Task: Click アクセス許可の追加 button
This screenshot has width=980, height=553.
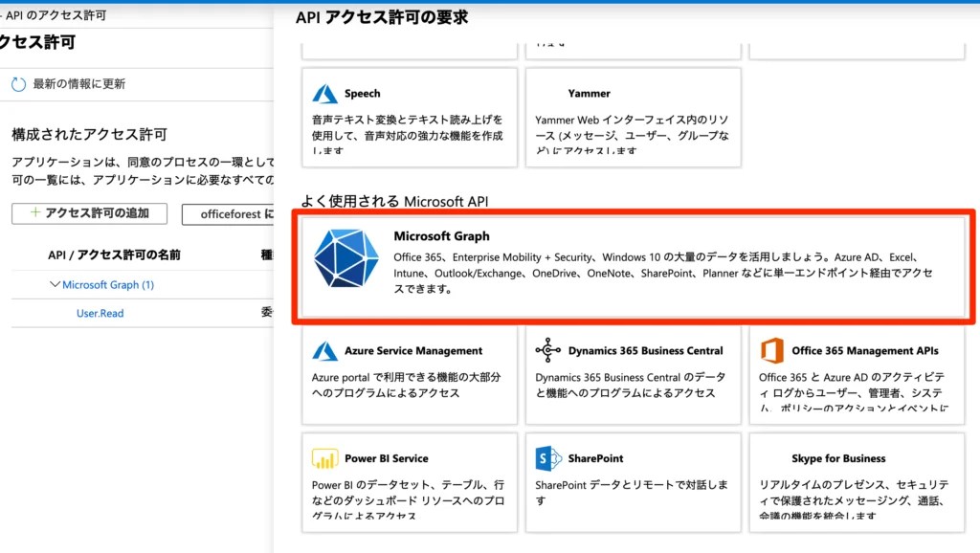Action: coord(89,213)
